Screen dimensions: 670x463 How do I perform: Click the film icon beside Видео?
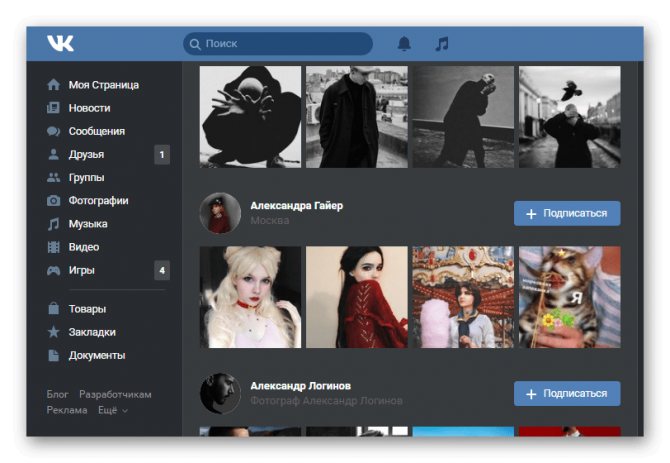[x=53, y=247]
